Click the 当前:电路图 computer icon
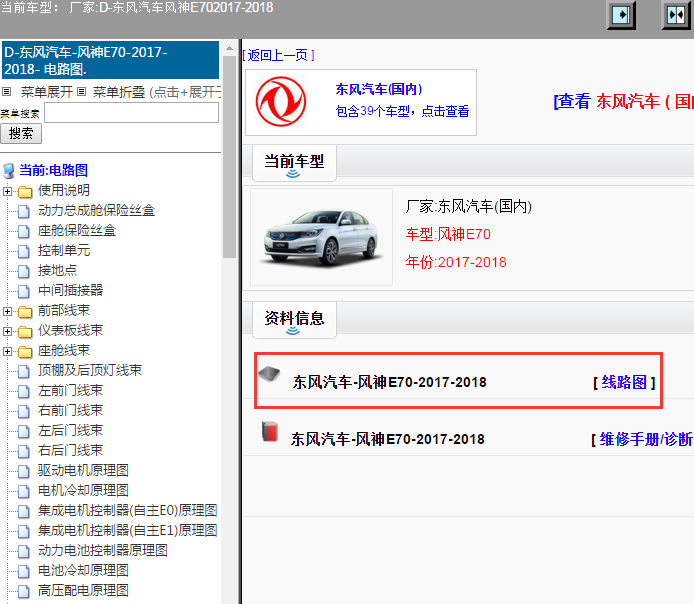The height and width of the screenshot is (604, 694). click(x=8, y=171)
